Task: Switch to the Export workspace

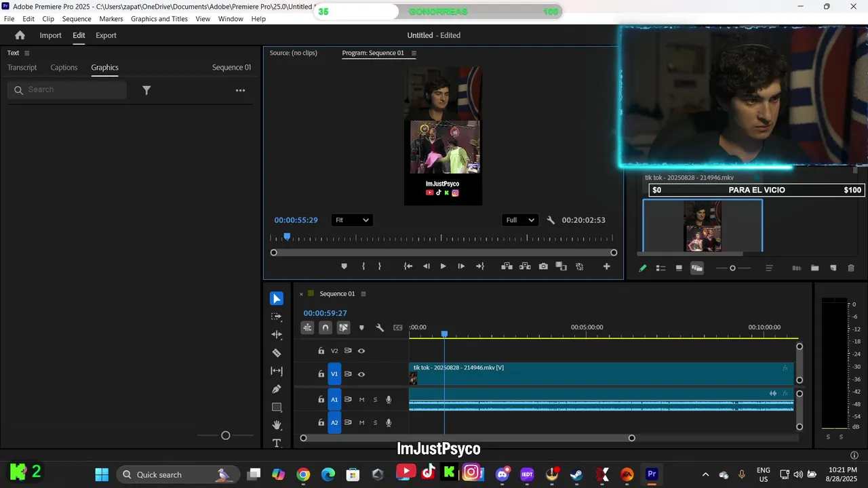Action: tap(106, 35)
